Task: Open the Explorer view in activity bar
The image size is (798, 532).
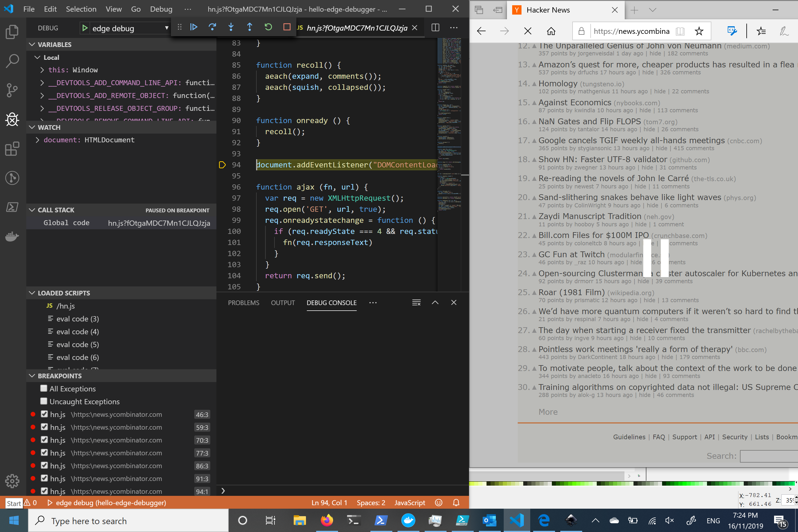Action: coord(12,32)
